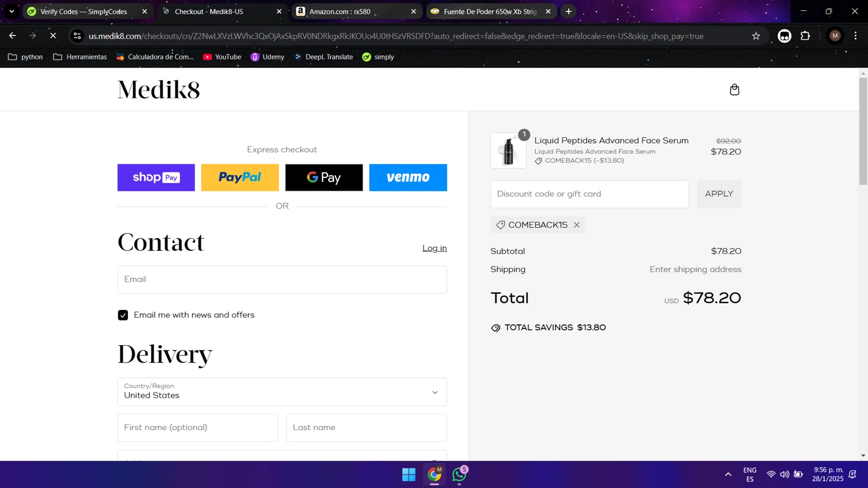View site information icon in address bar
Image resolution: width=868 pixels, height=488 pixels.
coord(77,36)
